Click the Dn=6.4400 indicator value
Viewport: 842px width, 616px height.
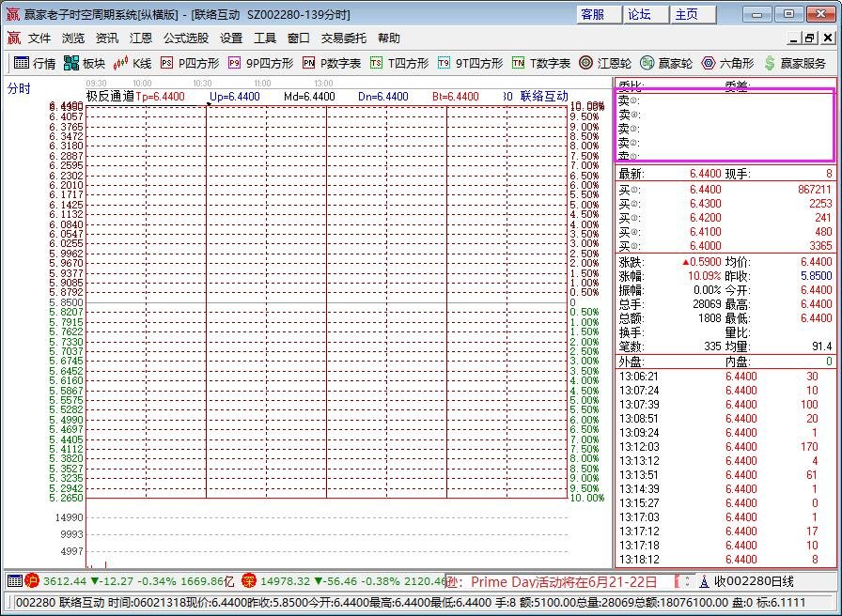[382, 97]
